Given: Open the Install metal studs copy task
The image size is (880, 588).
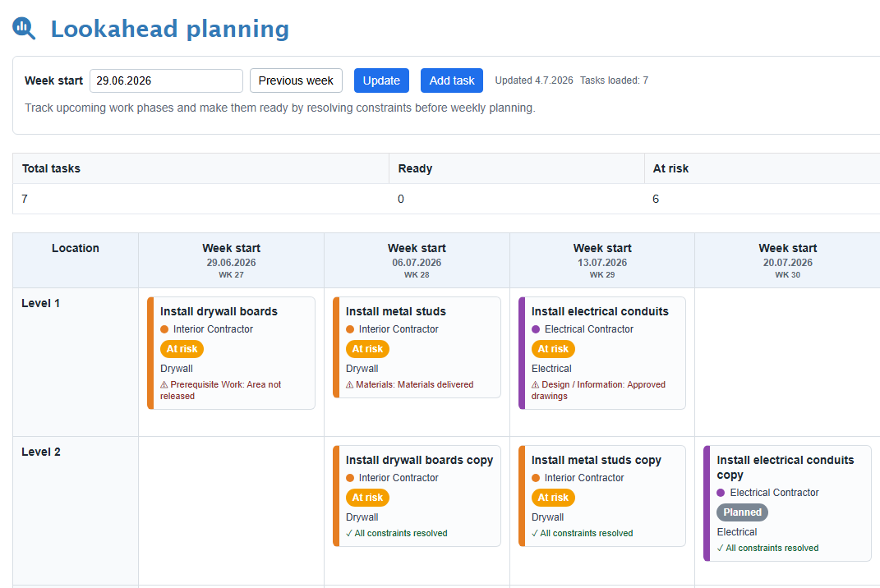Looking at the screenshot, I should point(602,496).
